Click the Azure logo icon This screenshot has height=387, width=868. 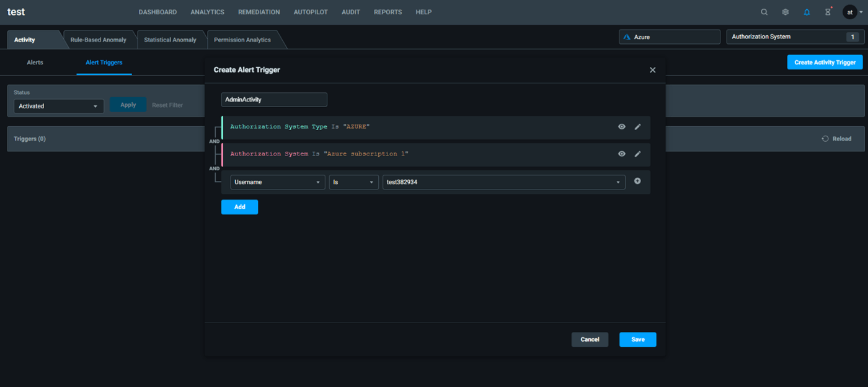point(627,37)
